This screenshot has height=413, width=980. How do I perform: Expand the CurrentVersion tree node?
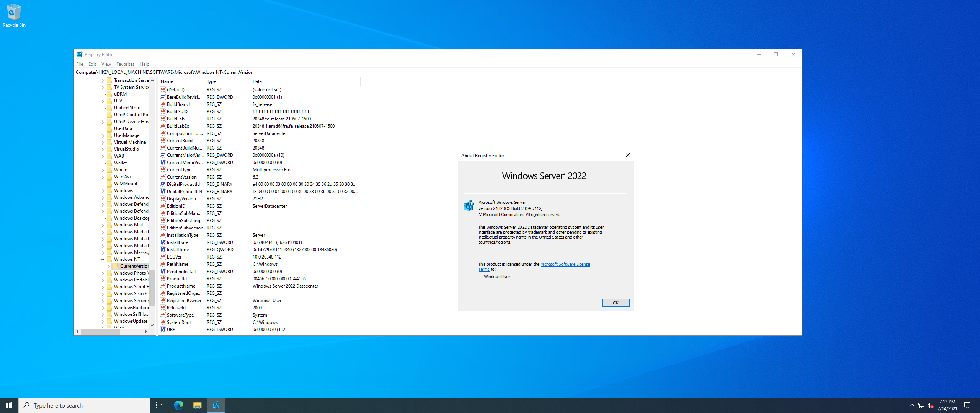click(109, 266)
